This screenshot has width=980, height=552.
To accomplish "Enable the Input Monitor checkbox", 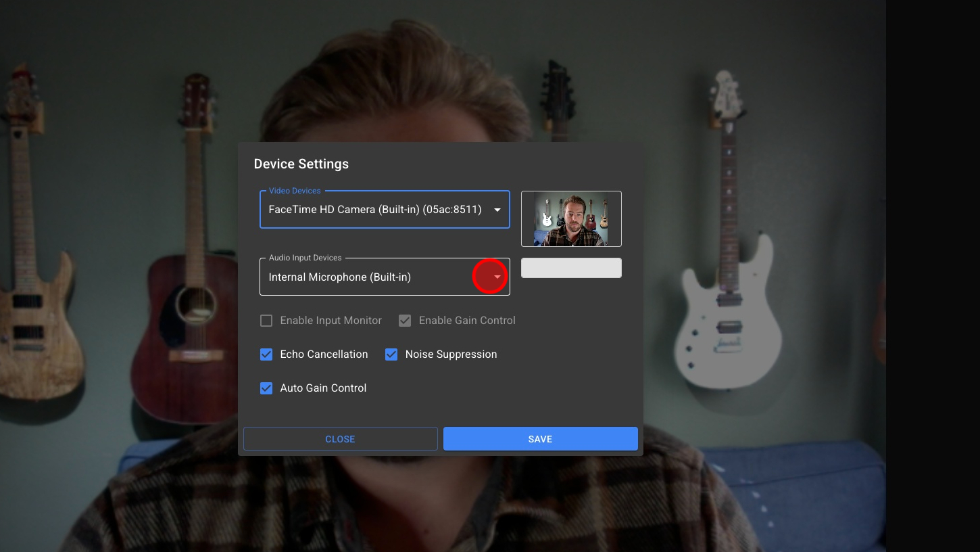I will pyautogui.click(x=266, y=321).
